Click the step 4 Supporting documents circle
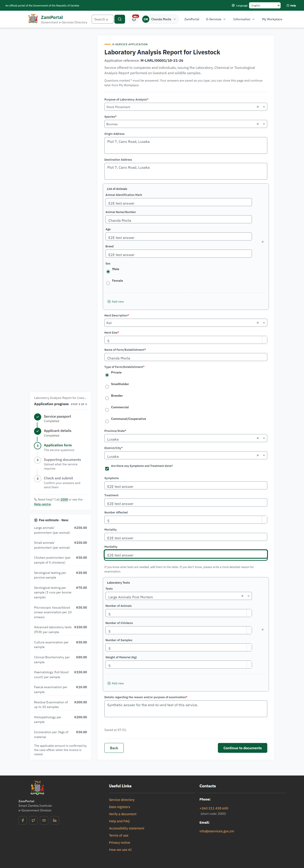This screenshot has height=868, width=304. [x=37, y=460]
